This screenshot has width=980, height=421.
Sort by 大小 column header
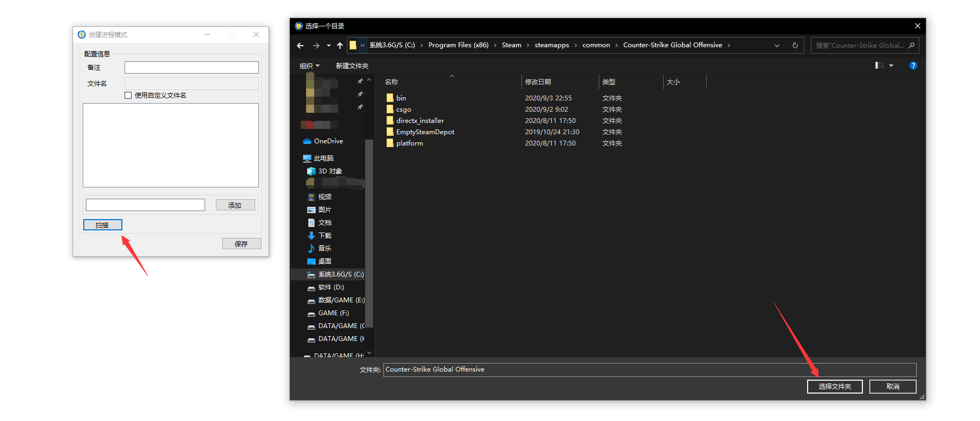(x=673, y=82)
